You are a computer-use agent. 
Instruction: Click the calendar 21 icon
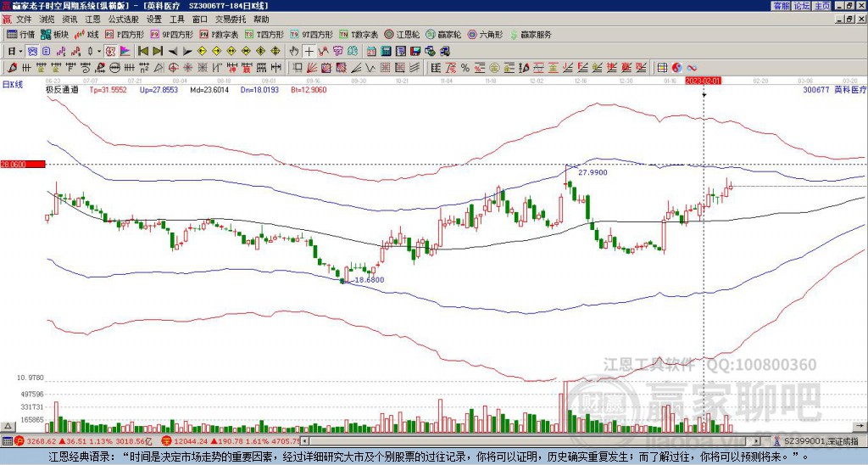(x=371, y=51)
